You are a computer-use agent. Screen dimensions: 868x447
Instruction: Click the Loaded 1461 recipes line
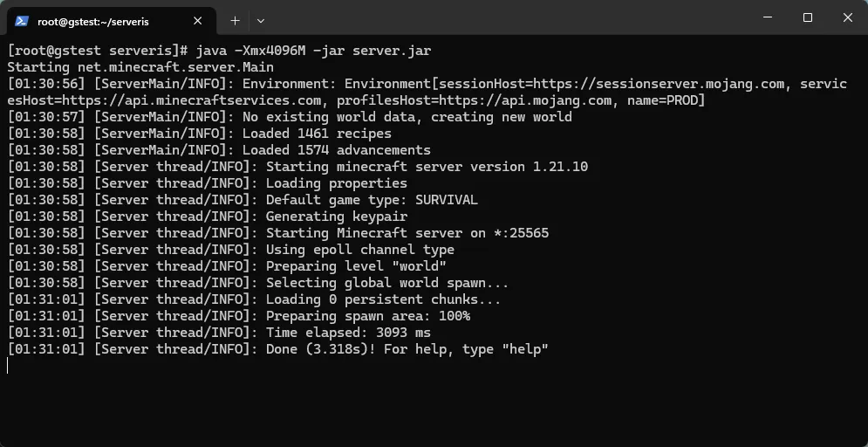coord(199,134)
